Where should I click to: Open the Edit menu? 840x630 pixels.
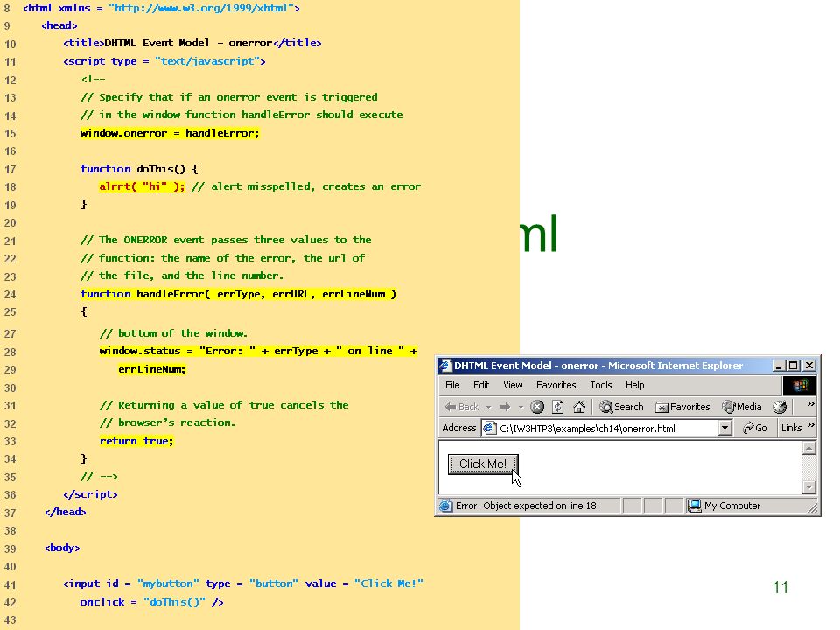coord(481,385)
